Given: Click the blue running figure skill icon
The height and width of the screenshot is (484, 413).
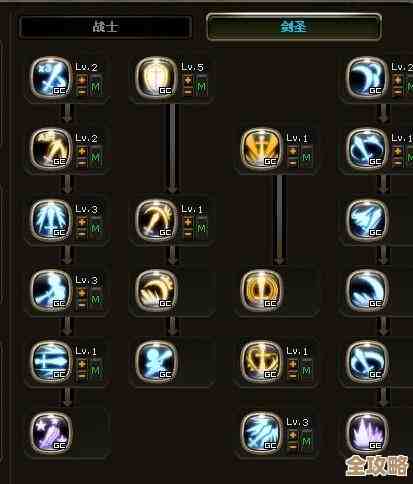Looking at the screenshot, I should click(x=156, y=362).
